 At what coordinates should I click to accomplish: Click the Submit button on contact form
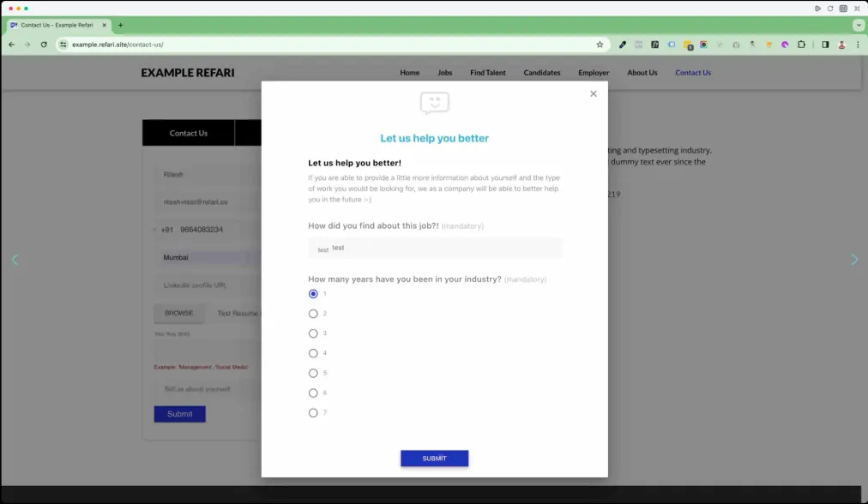[x=180, y=414]
